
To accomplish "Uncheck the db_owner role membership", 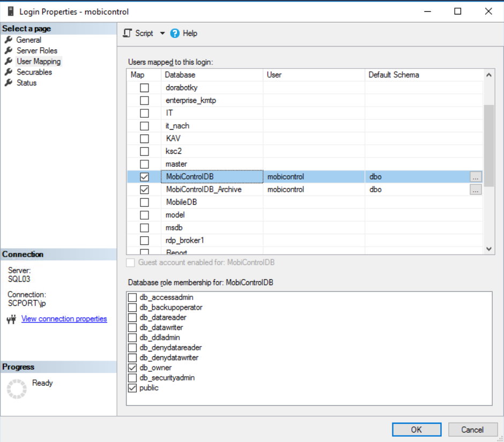I will [132, 368].
